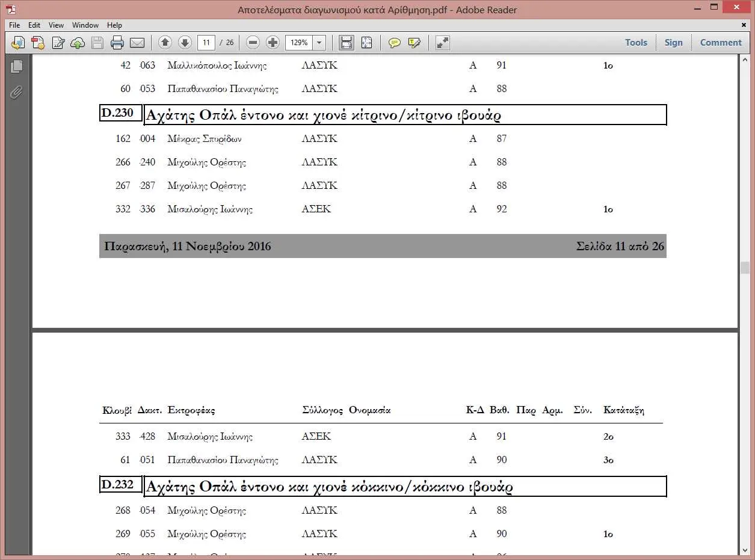Open the Comment pane
Viewport: 755px width, 560px height.
pos(721,43)
